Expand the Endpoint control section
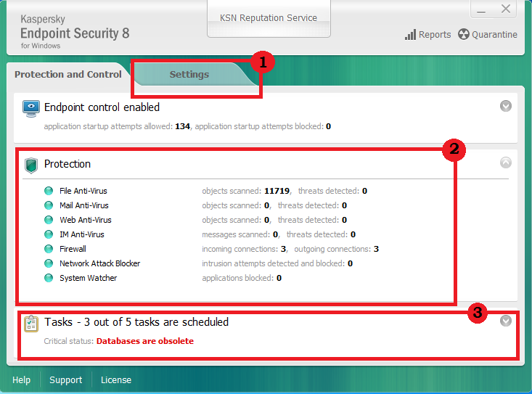The width and height of the screenshot is (532, 394). pyautogui.click(x=506, y=106)
